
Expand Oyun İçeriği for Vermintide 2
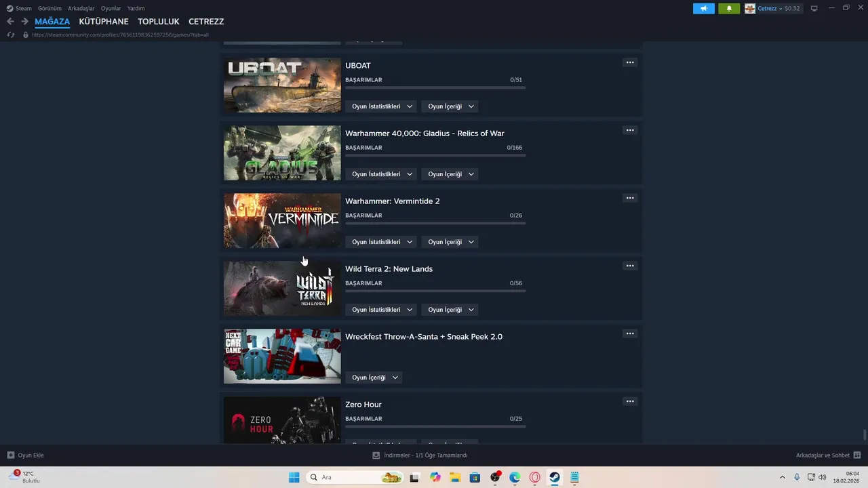coord(450,242)
